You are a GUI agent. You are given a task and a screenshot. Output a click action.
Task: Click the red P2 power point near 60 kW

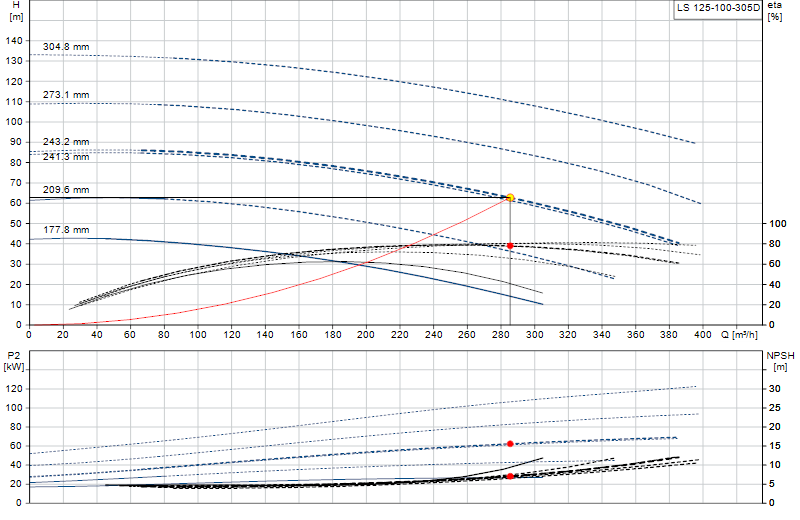pyautogui.click(x=510, y=443)
